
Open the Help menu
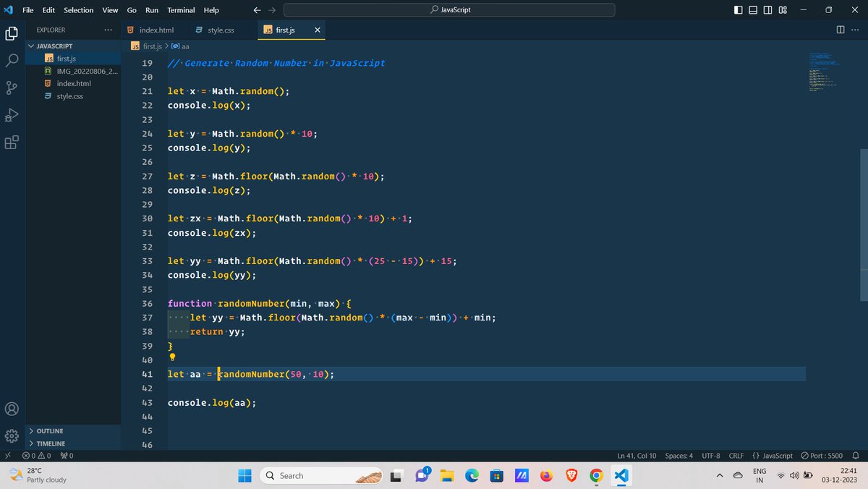point(211,10)
